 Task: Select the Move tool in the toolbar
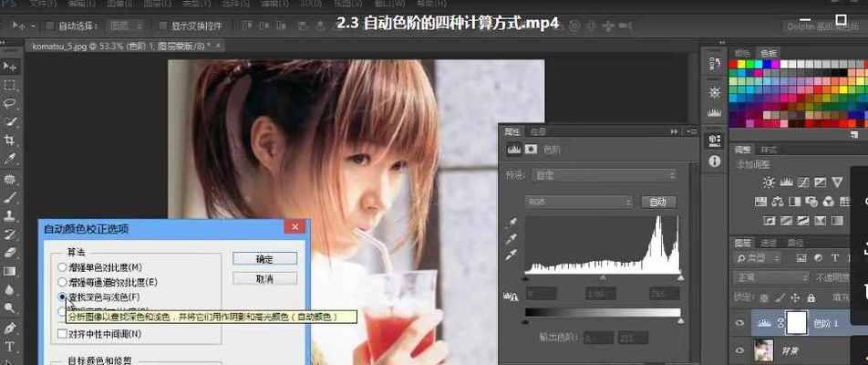point(9,67)
